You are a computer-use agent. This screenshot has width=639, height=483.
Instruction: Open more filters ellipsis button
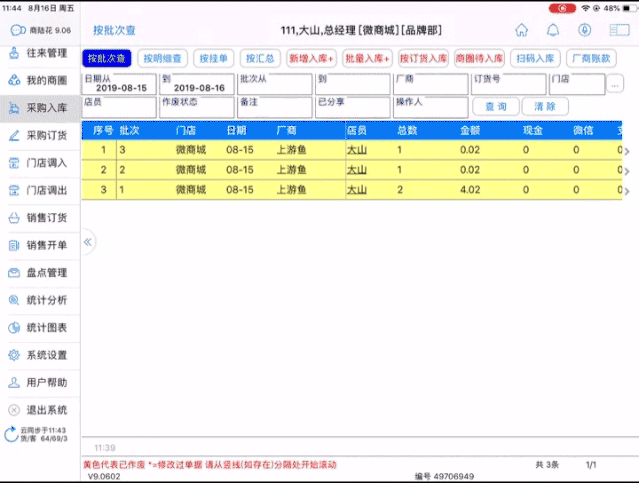pyautogui.click(x=615, y=85)
